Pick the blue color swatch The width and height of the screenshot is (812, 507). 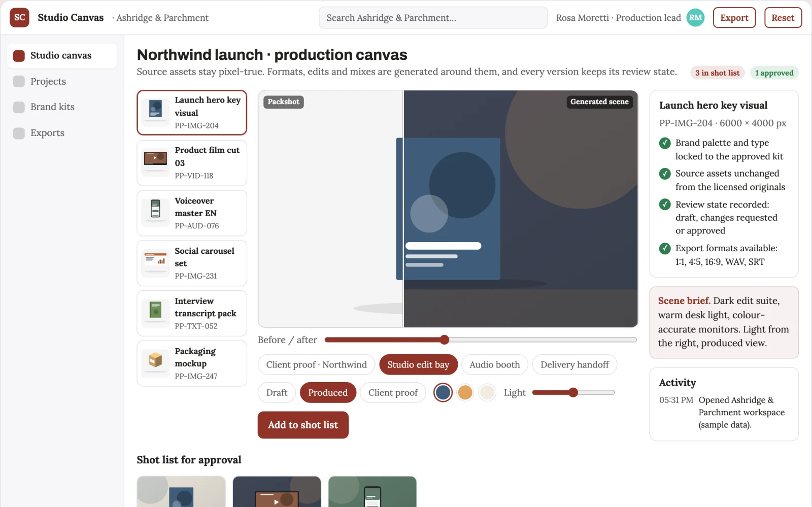tap(443, 392)
